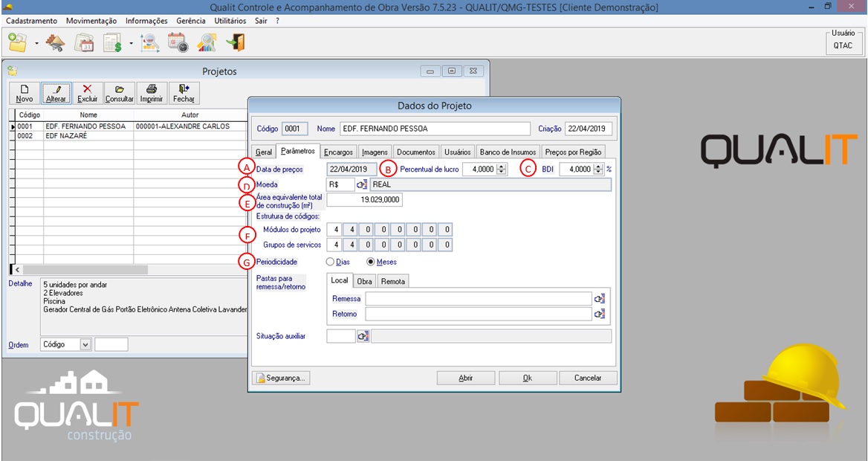Open the Gerência menu
Screen dimensions: 868x461
pos(191,21)
